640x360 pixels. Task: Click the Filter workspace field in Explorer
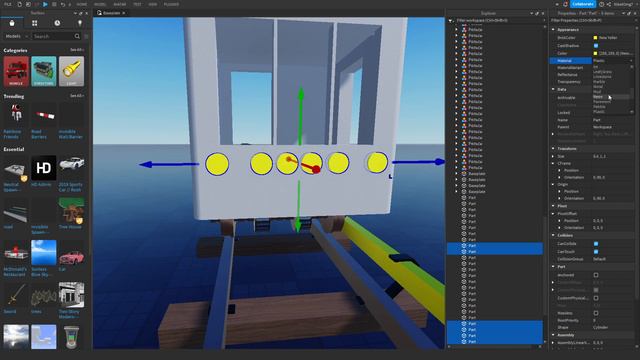[x=498, y=20]
